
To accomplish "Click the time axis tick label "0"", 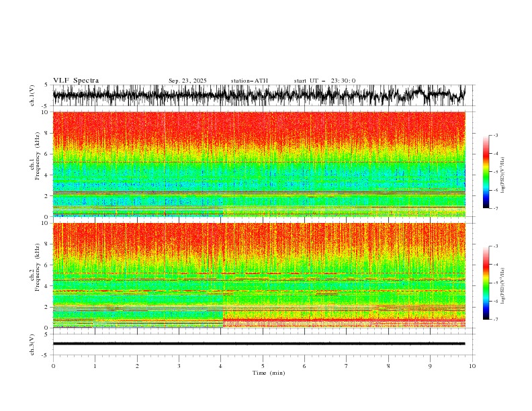I will [53, 366].
